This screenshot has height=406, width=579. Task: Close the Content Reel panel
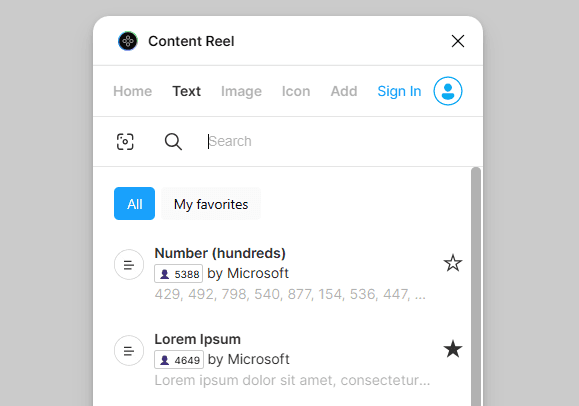[x=458, y=41]
